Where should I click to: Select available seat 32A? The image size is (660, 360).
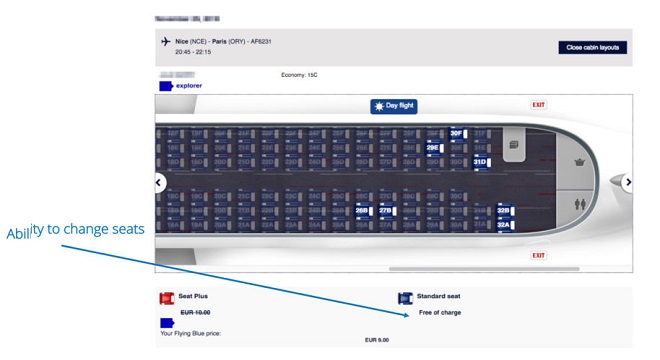(x=506, y=225)
